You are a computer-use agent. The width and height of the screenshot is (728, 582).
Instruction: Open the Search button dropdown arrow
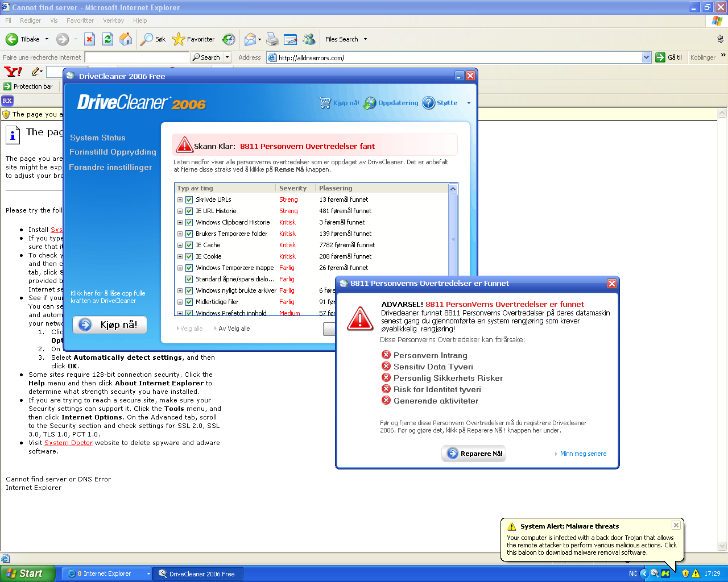tap(227, 57)
